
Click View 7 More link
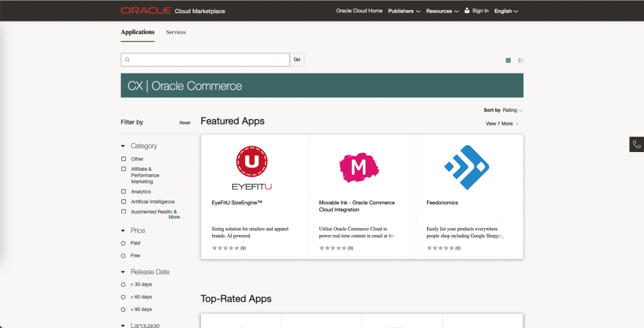(502, 124)
